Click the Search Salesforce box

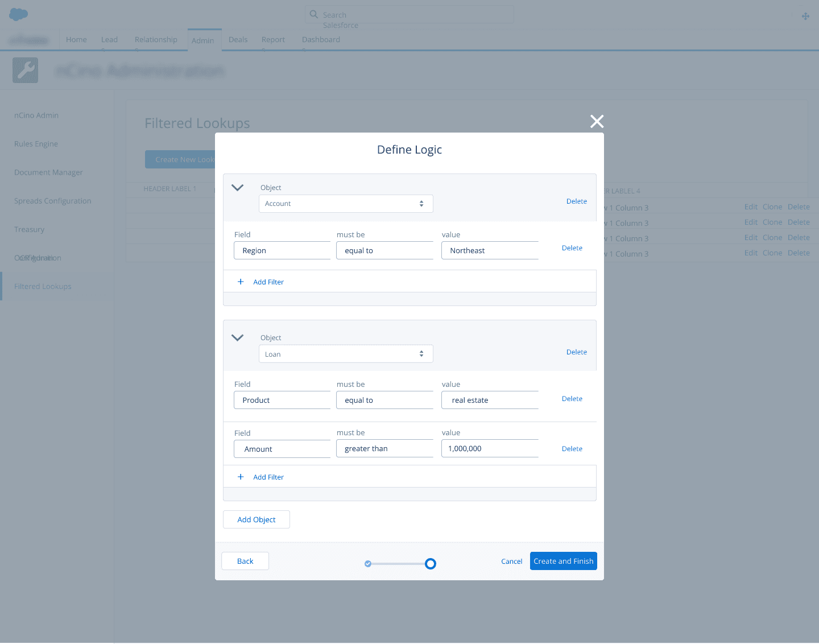point(409,15)
